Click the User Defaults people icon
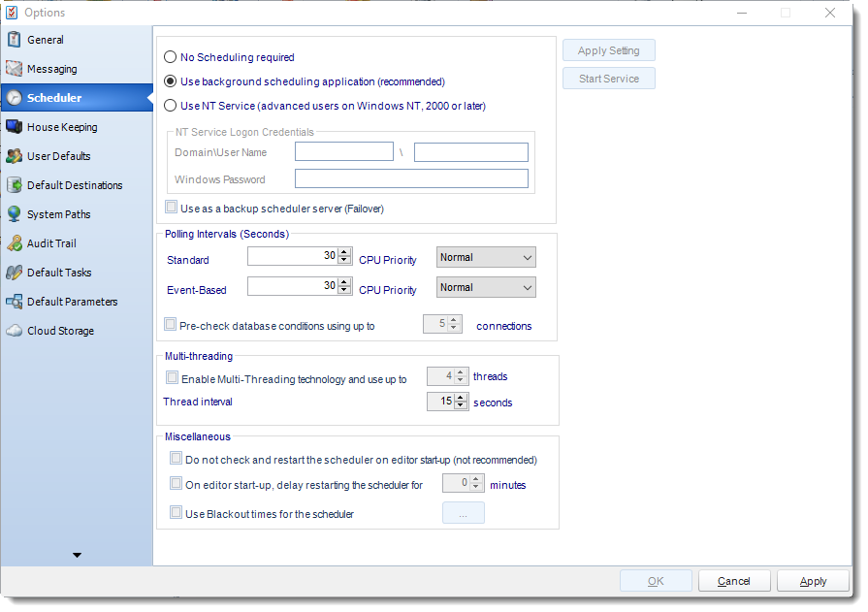 click(x=14, y=156)
